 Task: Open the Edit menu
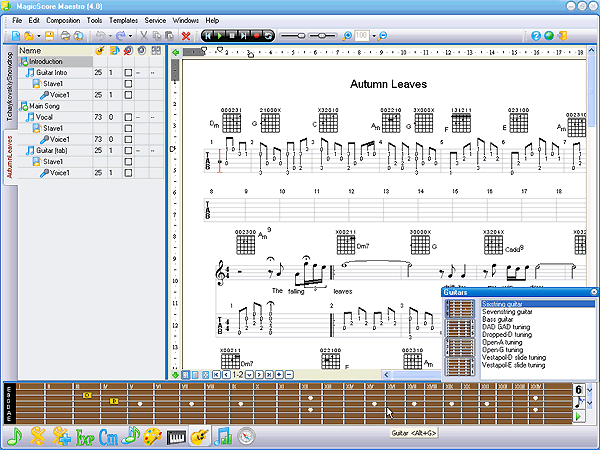pyautogui.click(x=34, y=20)
